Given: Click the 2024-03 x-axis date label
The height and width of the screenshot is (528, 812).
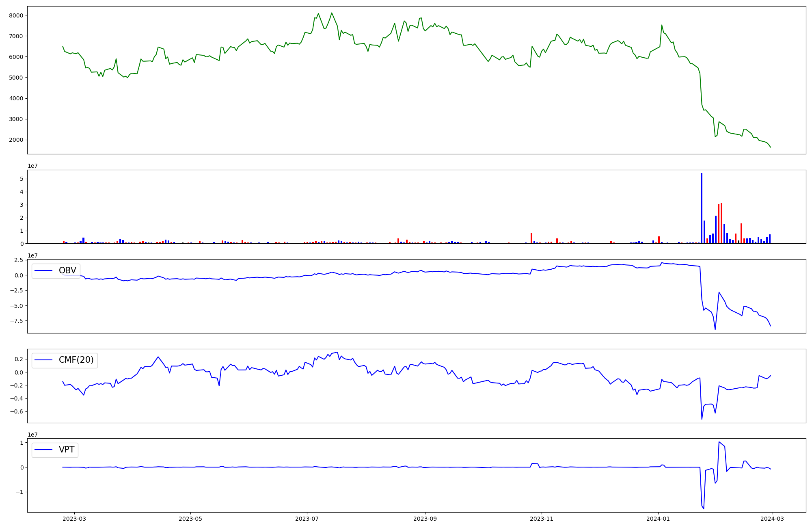Looking at the screenshot, I should tap(772, 519).
